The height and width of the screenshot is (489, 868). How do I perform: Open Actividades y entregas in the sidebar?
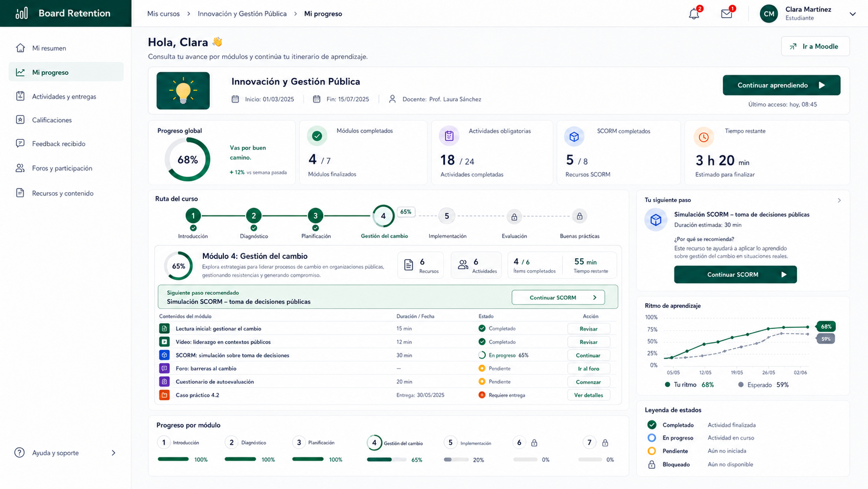pyautogui.click(x=66, y=96)
